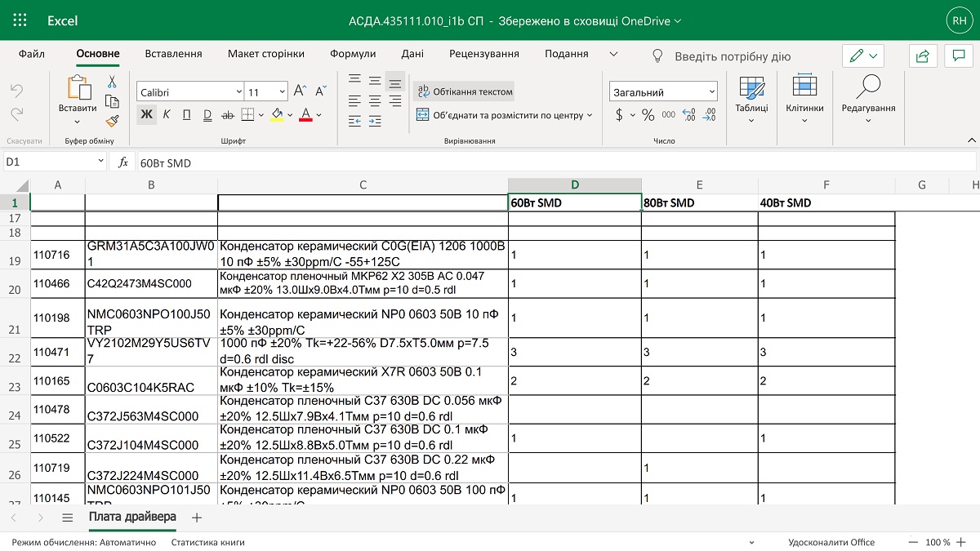This screenshot has width=980, height=551.
Task: Open the Загальний number format dropdown
Action: [712, 92]
